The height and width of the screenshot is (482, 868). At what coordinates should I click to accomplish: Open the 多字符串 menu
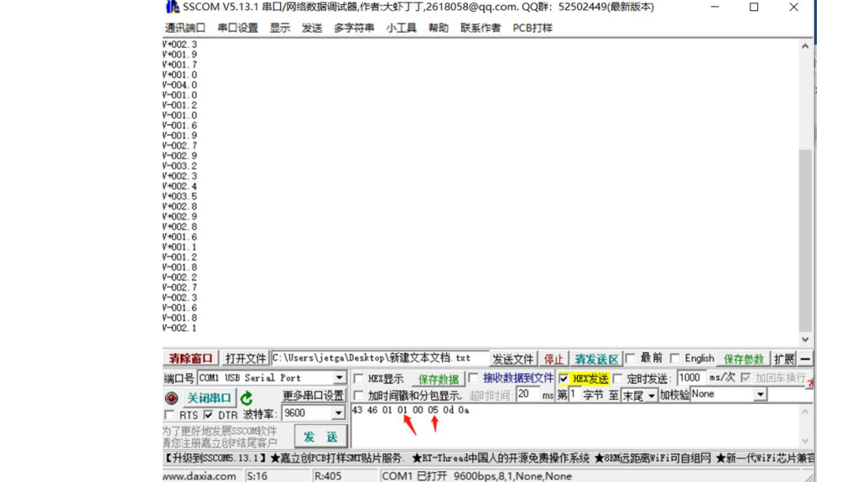(x=354, y=28)
